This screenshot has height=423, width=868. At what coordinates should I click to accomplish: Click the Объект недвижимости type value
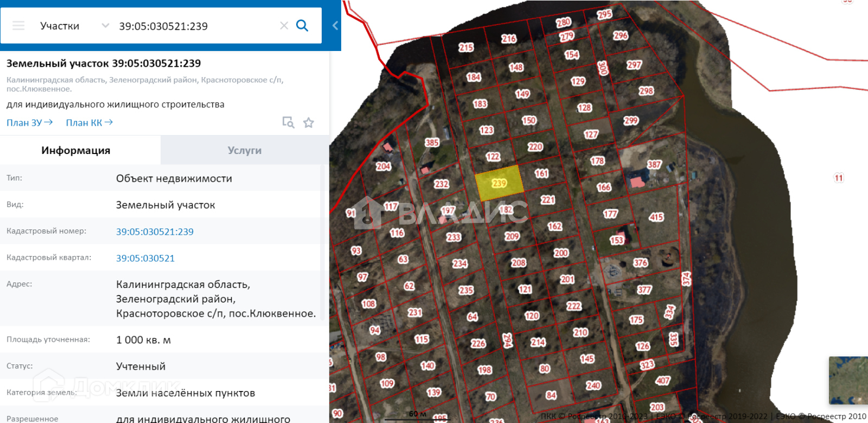click(174, 178)
